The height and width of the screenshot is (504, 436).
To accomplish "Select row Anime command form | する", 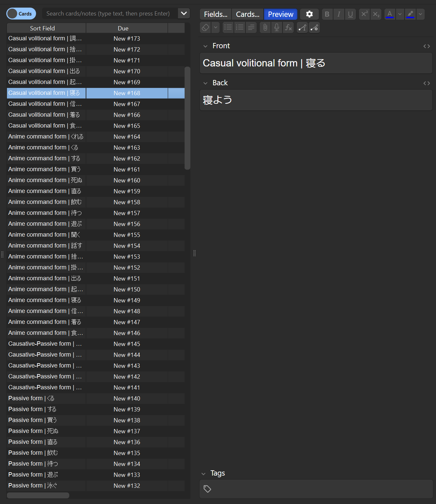I will tap(96, 158).
